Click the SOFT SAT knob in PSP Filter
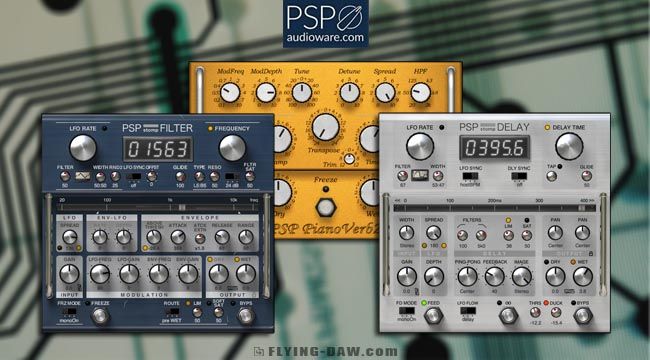This screenshot has height=360, width=650. [x=218, y=313]
